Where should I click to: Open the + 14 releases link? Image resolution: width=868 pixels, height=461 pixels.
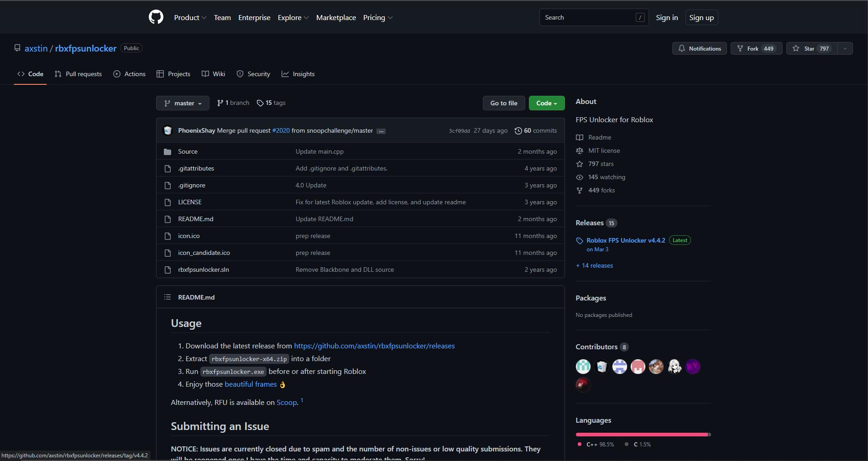(594, 265)
